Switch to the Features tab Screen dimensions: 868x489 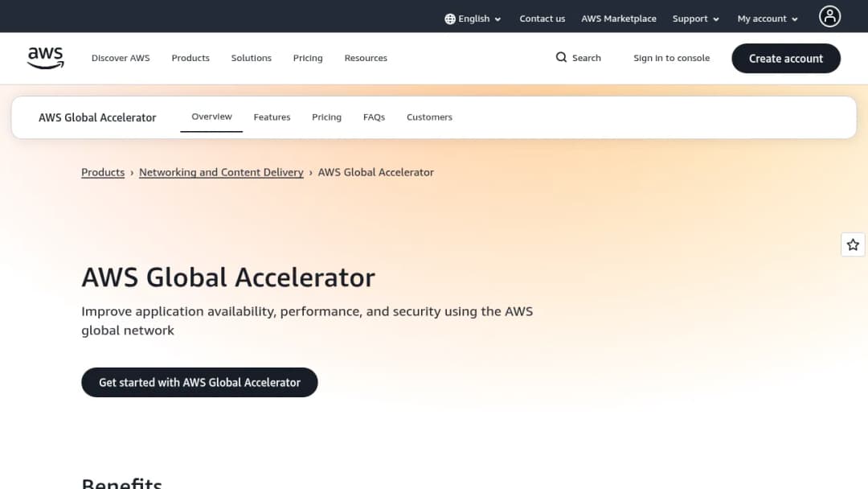click(x=272, y=117)
